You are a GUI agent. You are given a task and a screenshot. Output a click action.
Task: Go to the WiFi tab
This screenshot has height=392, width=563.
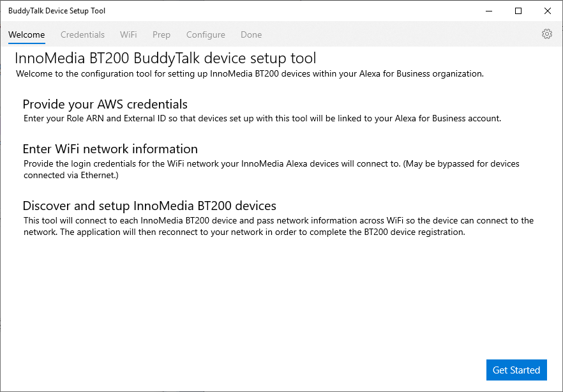pyautogui.click(x=128, y=35)
